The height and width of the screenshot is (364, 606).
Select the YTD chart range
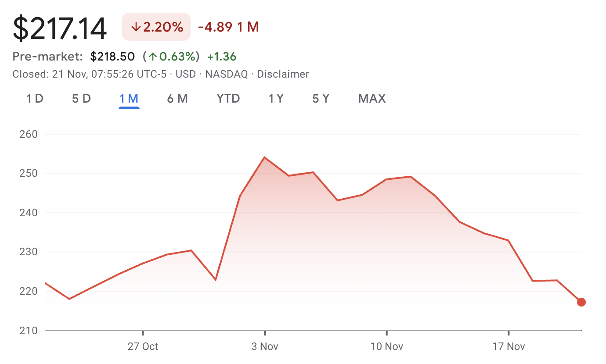click(228, 99)
